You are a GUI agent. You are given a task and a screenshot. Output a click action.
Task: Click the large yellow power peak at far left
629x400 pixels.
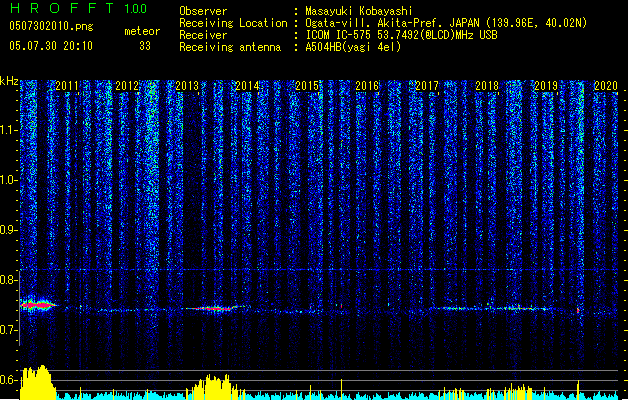pyautogui.click(x=37, y=382)
